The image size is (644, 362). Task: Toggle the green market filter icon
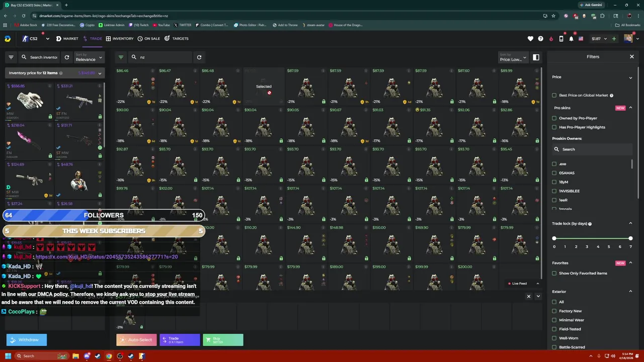[121, 57]
